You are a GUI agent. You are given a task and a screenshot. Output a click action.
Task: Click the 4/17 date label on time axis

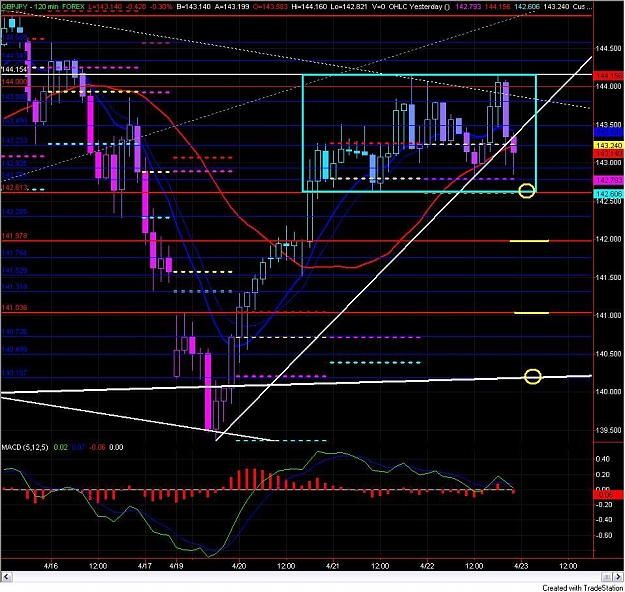pos(145,566)
